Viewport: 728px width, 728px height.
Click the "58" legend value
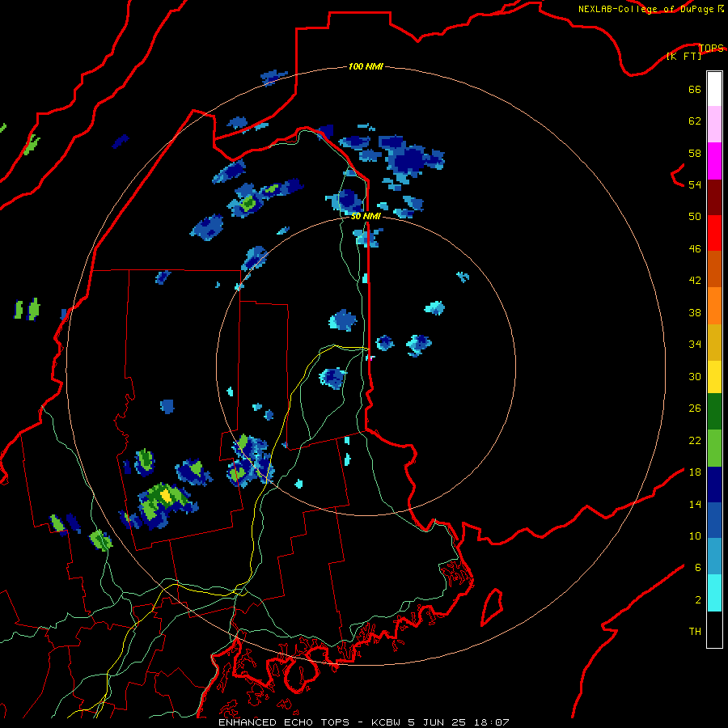[695, 153]
